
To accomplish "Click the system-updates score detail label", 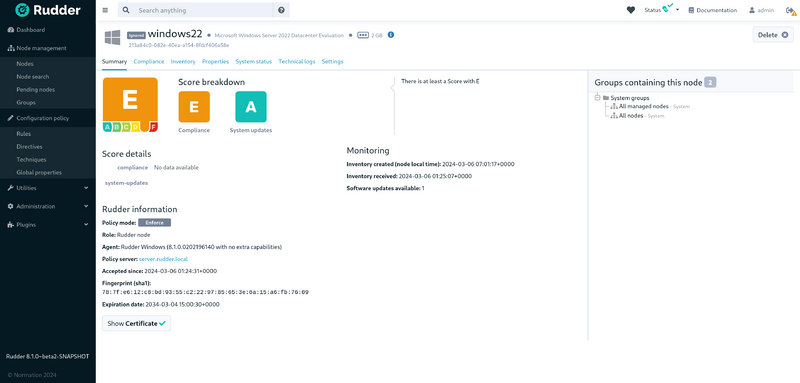I will click(127, 183).
